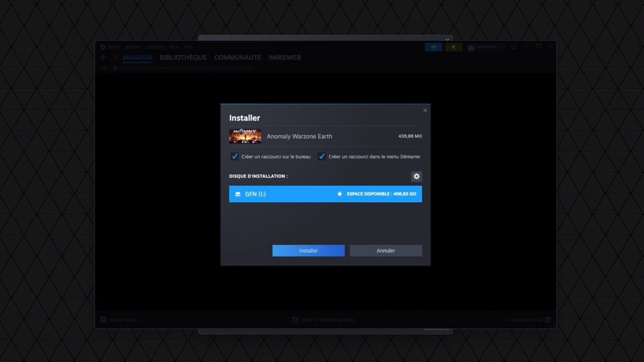Click the lock icon beside the store URL
This screenshot has width=644, height=362.
coord(115,68)
